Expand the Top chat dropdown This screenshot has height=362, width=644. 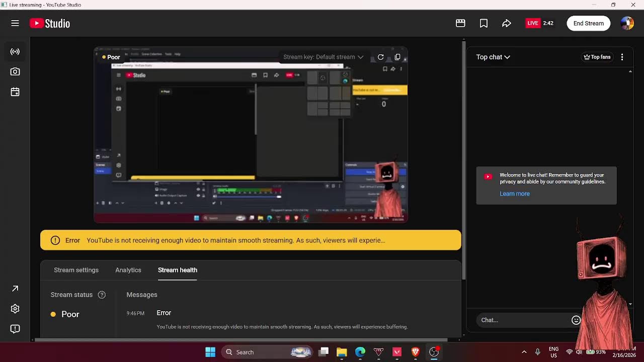493,57
